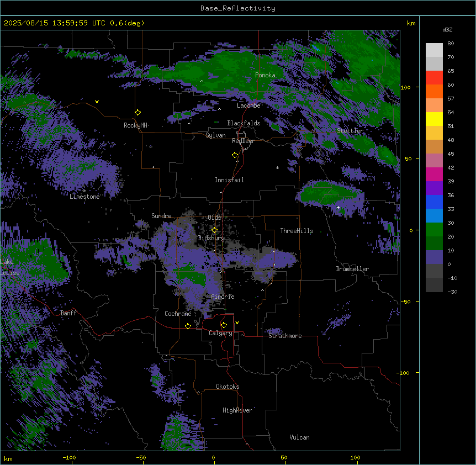The image size is (476, 465).
Task: Click the Sylvan label
Action: point(215,135)
